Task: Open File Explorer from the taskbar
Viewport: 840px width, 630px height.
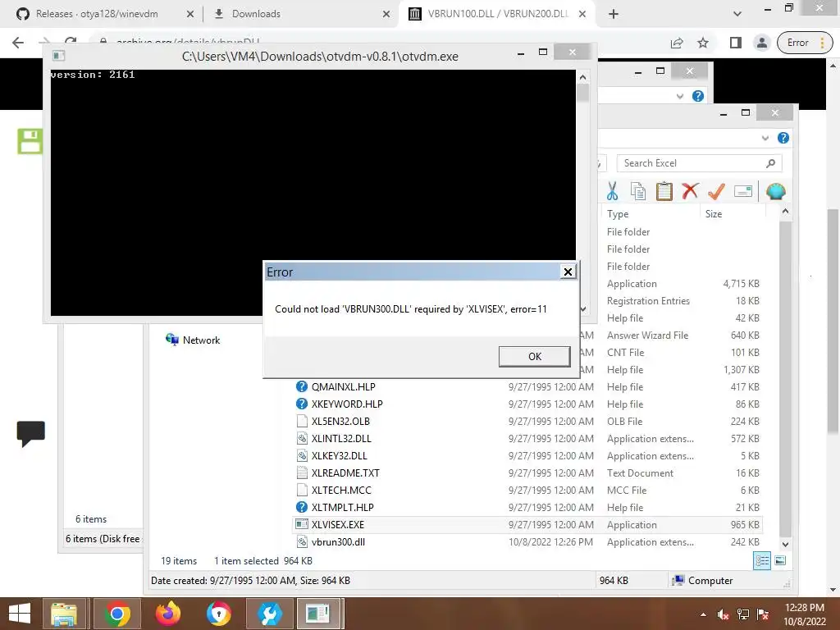Action: 64,614
